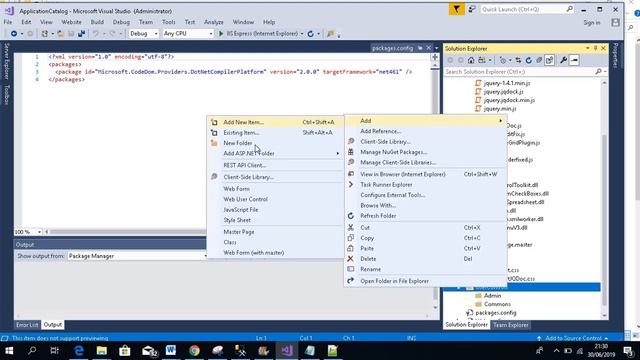Open the Solution Explorer search options dropdown
This screenshot has height=360, width=640.
point(605,71)
